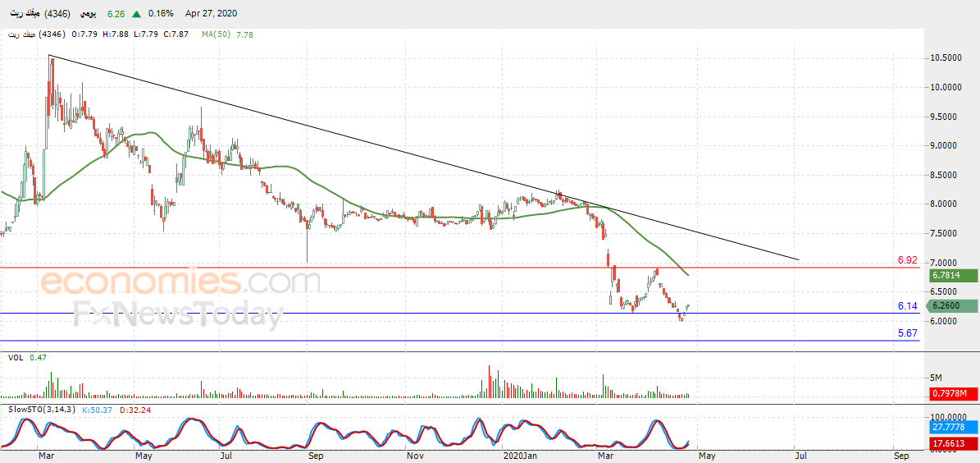Click the MA(50) value 7.78
The image size is (980, 463).
245,35
